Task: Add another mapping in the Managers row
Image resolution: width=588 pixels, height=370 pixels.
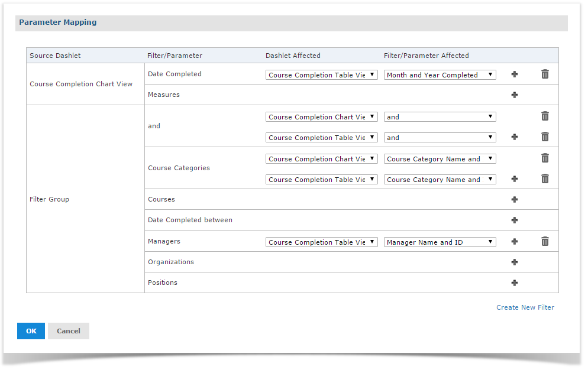Action: coord(515,241)
